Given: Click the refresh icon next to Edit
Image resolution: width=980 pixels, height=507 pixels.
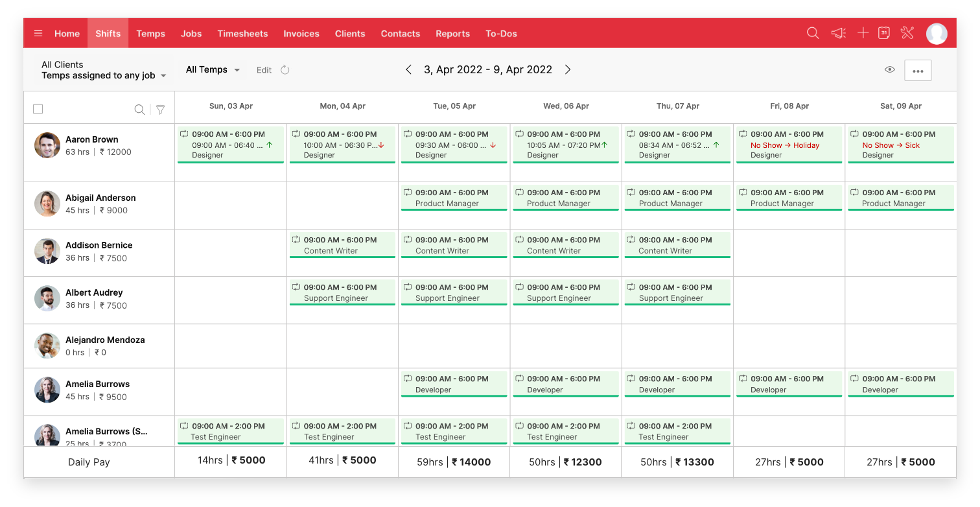Looking at the screenshot, I should tap(285, 69).
